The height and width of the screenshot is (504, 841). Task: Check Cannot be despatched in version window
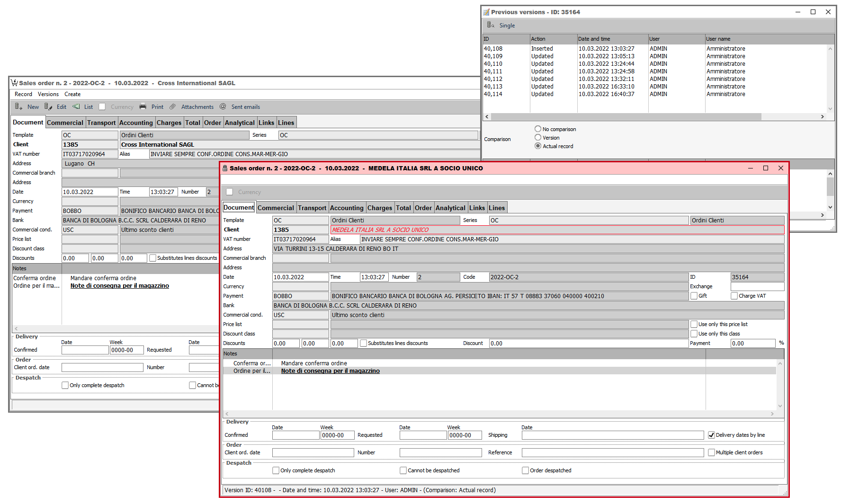pyautogui.click(x=403, y=470)
